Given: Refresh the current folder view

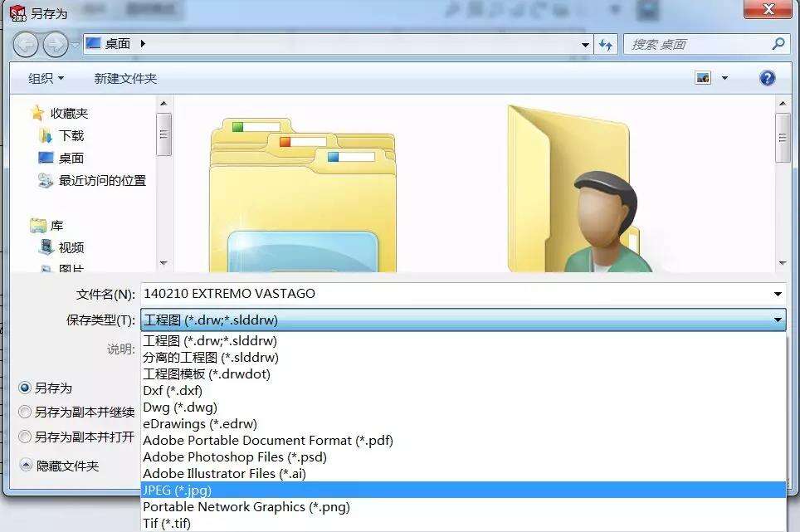Looking at the screenshot, I should click(x=606, y=43).
